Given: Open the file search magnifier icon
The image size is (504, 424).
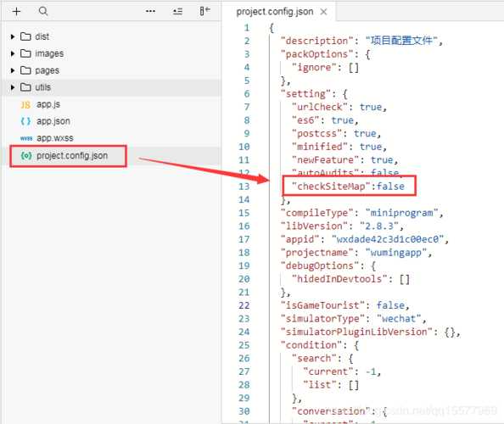Looking at the screenshot, I should click(x=43, y=12).
